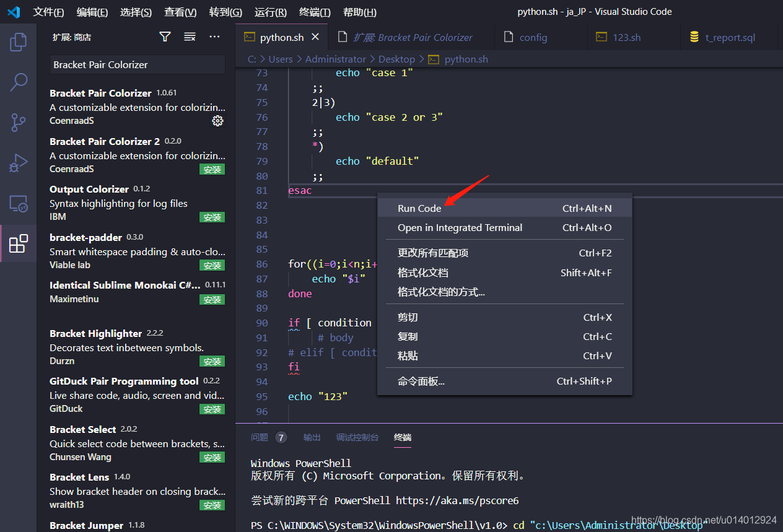The width and height of the screenshot is (783, 532).
Task: Switch to the config editor tab
Action: [541, 37]
